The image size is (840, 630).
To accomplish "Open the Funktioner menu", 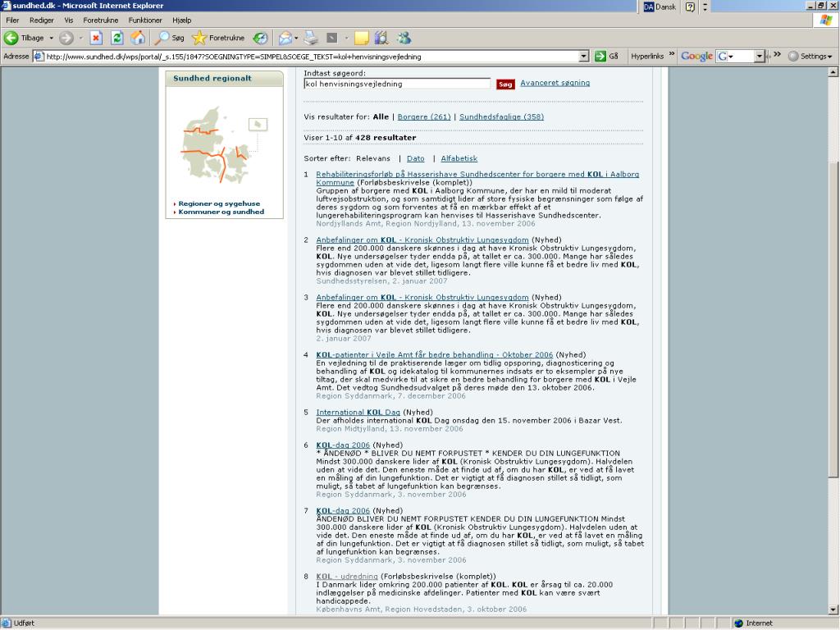I will click(x=145, y=21).
